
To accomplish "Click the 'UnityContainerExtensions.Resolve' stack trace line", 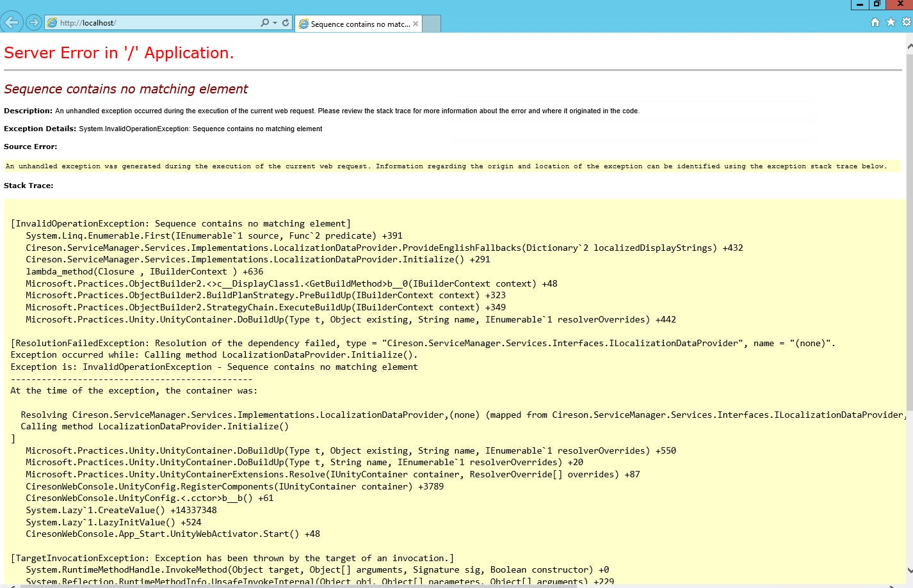I will point(333,474).
